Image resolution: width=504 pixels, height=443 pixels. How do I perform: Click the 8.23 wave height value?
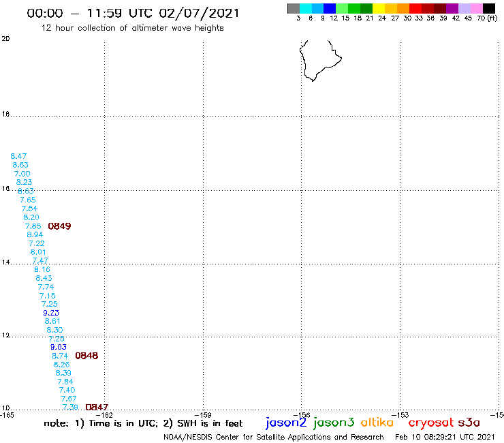click(x=24, y=182)
